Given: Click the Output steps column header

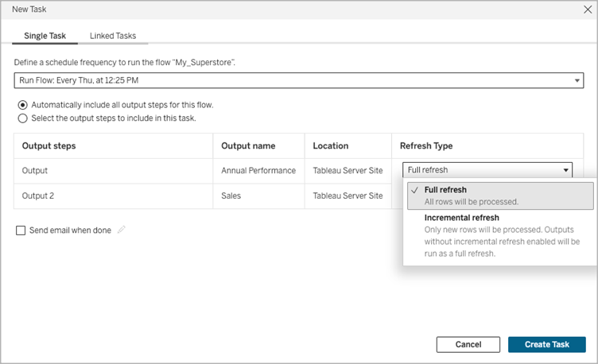Looking at the screenshot, I should (49, 145).
